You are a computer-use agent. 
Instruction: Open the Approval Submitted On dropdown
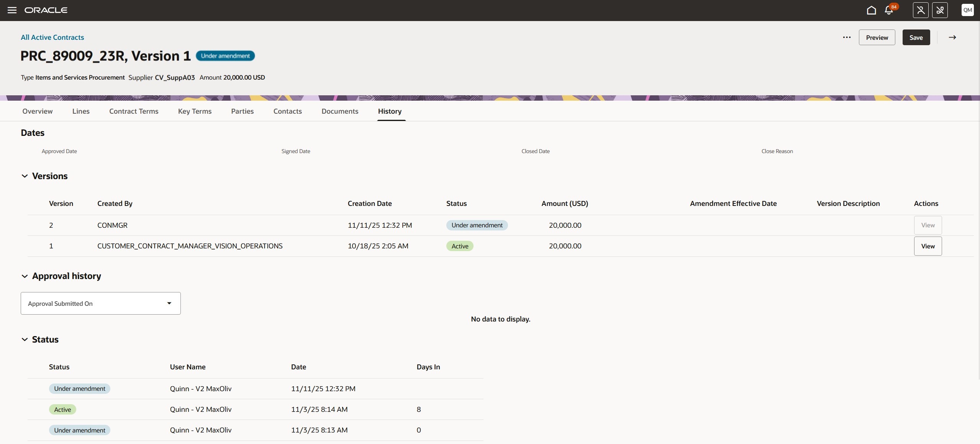tap(100, 304)
